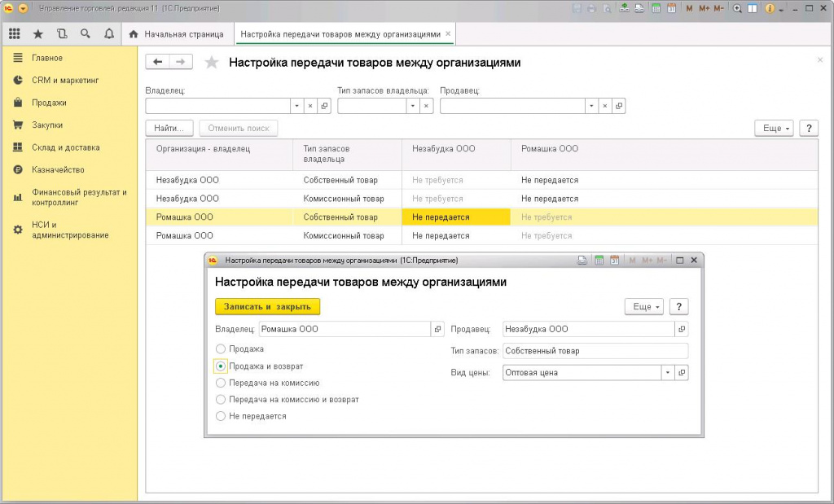Click the main 1C menu arrow icon
This screenshot has width=834, height=504.
click(x=23, y=8)
